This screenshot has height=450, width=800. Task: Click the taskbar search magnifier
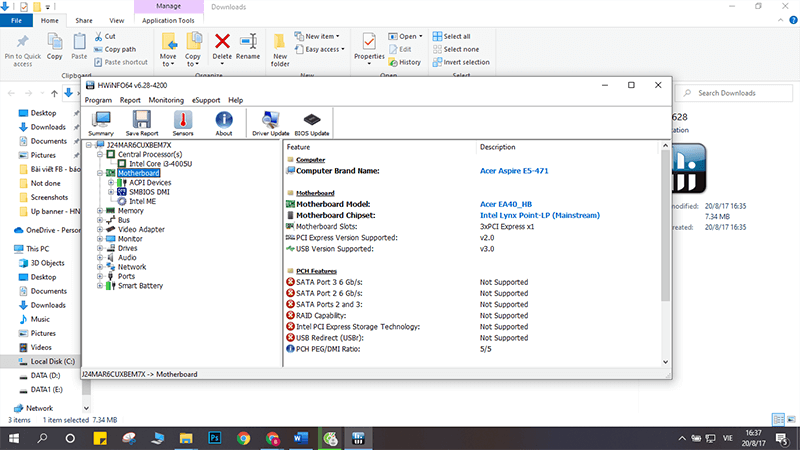click(42, 438)
